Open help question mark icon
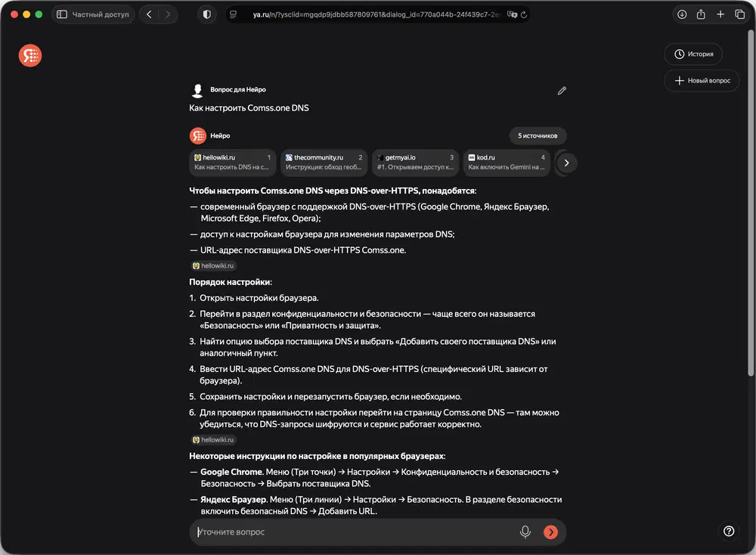 [729, 532]
